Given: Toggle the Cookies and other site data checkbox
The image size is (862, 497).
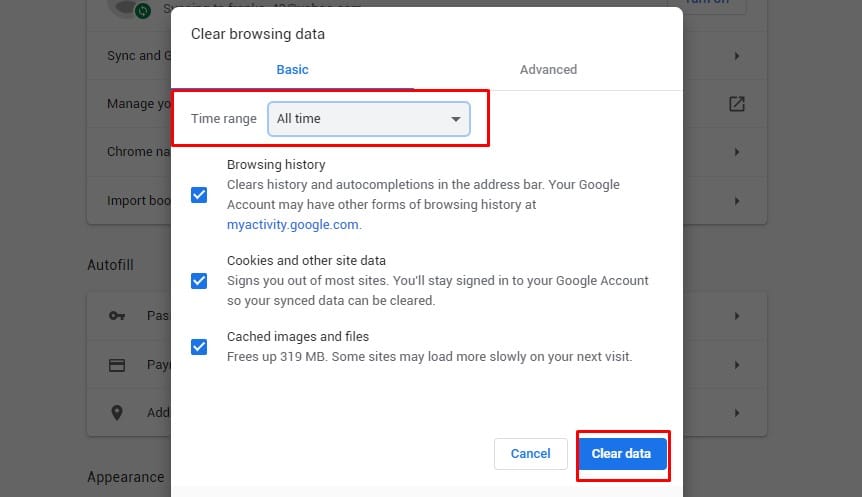Looking at the screenshot, I should pos(199,281).
